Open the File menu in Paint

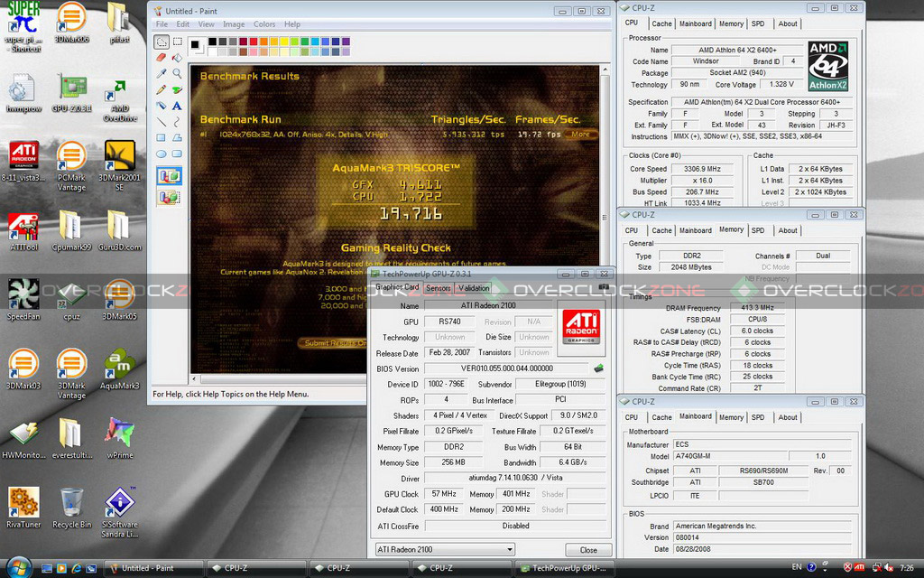click(x=162, y=24)
